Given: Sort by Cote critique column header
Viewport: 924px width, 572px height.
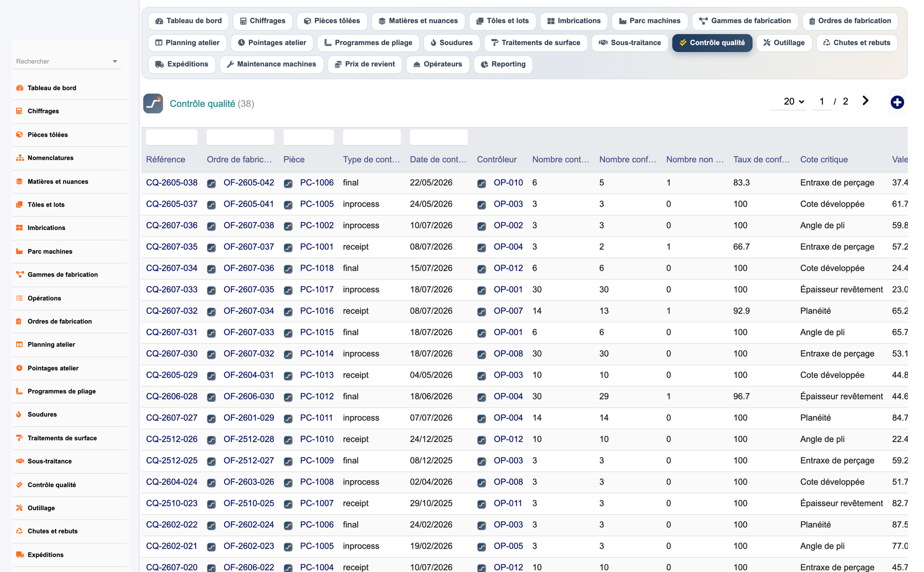Looking at the screenshot, I should click(x=824, y=160).
